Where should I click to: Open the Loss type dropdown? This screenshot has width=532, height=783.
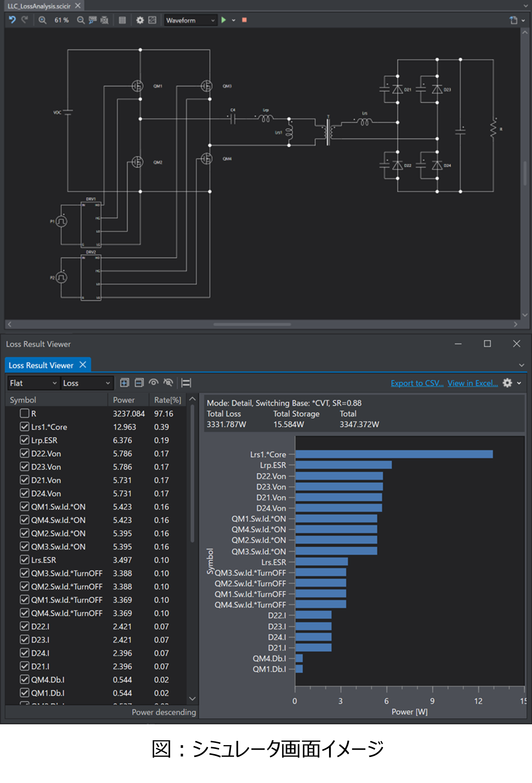[x=87, y=383]
